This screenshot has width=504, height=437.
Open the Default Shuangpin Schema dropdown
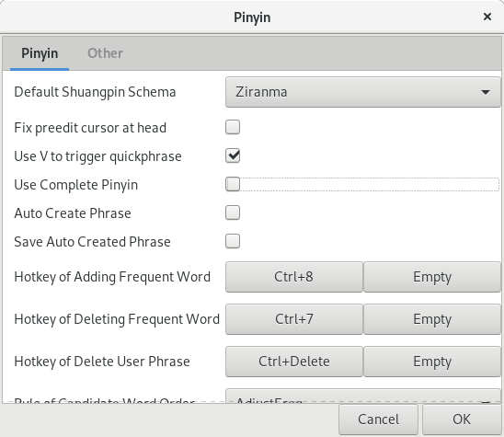pyautogui.click(x=363, y=92)
